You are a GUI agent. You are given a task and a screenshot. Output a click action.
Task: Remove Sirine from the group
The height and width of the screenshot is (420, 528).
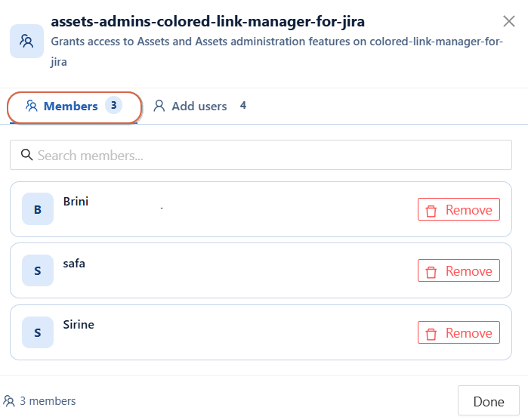[x=459, y=333]
